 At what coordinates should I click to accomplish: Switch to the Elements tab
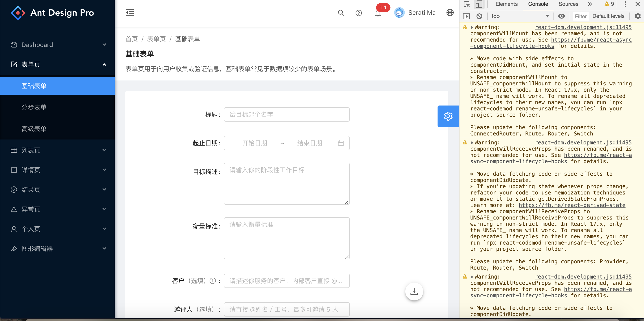(507, 4)
